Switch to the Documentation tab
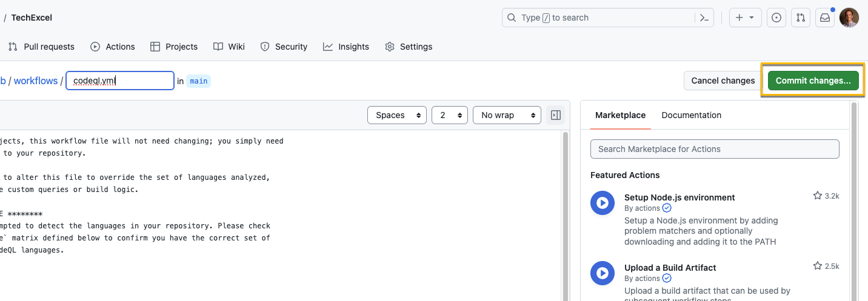 click(x=691, y=115)
